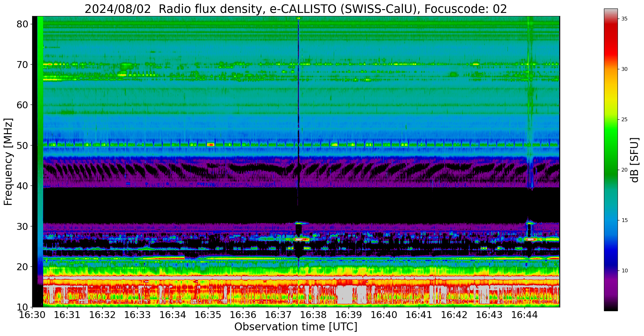The width and height of the screenshot is (644, 336).
Task: Click the x-axis tick label 16:34
Action: 173,315
